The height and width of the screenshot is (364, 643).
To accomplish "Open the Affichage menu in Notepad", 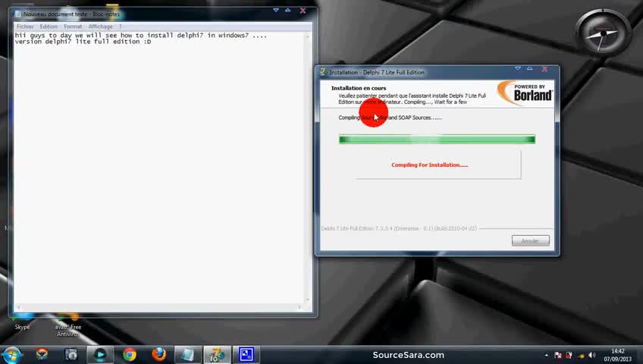I will 100,27.
